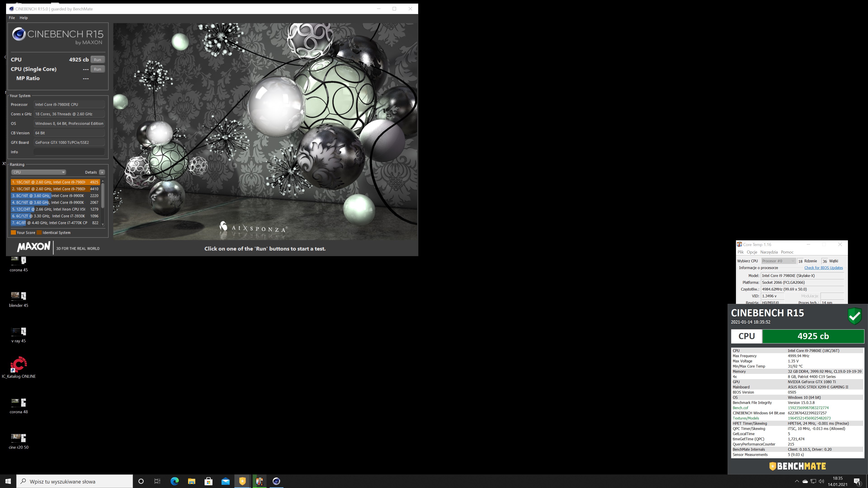Click the ranking Details arrow button
The height and width of the screenshot is (488, 868).
coord(102,172)
